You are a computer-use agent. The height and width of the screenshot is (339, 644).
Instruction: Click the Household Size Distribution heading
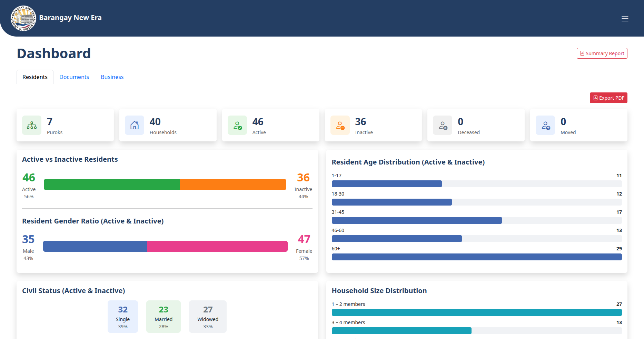(379, 291)
